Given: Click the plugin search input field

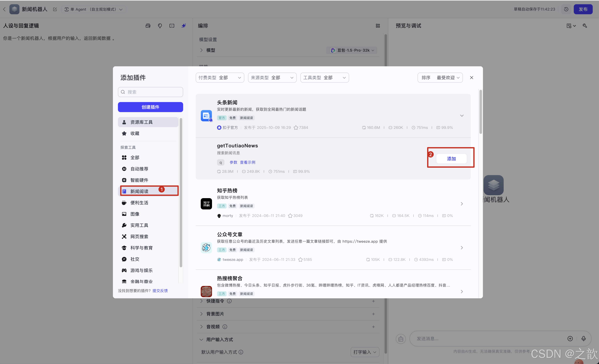Looking at the screenshot, I should [150, 92].
